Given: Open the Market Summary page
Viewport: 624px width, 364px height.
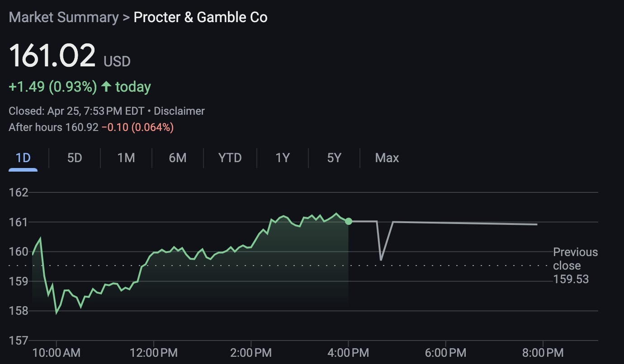Looking at the screenshot, I should pos(65,17).
